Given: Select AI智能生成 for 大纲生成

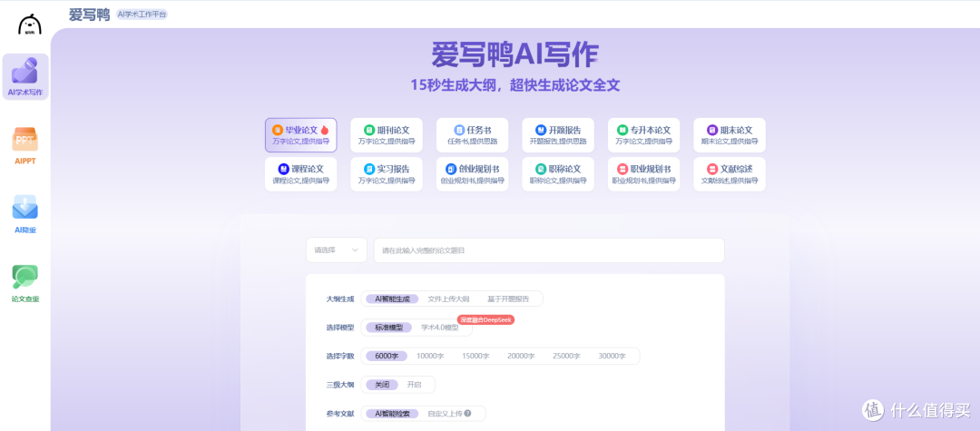Looking at the screenshot, I should [393, 299].
